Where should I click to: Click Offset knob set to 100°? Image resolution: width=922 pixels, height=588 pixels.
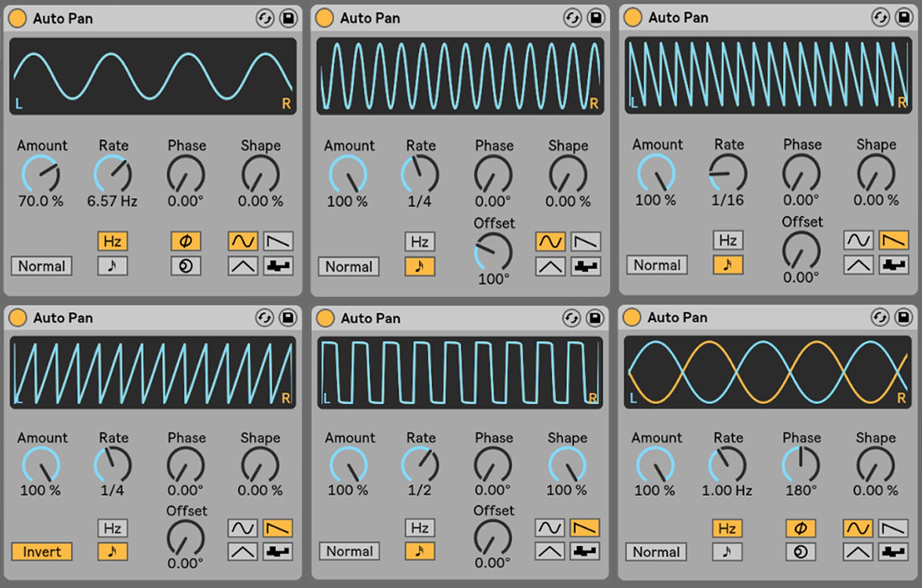tap(494, 252)
